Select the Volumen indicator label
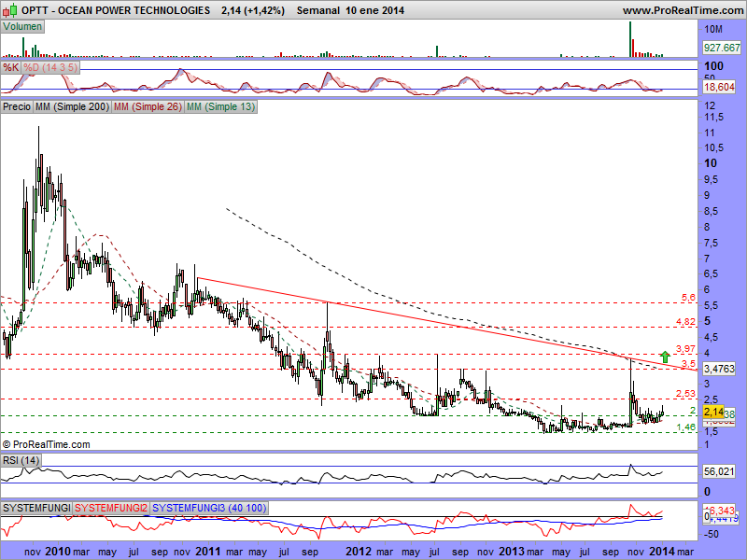Image resolution: width=747 pixels, height=560 pixels. (x=22, y=27)
